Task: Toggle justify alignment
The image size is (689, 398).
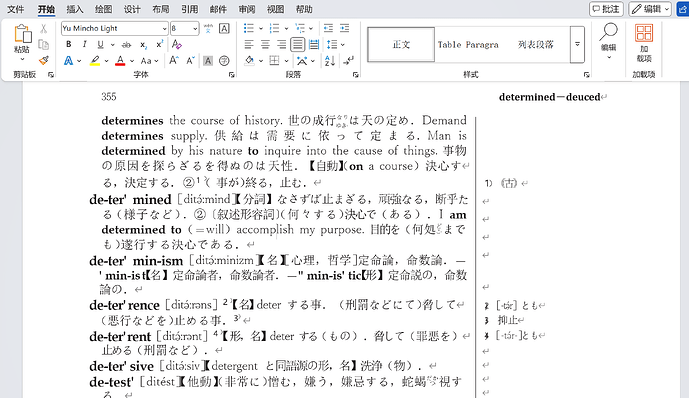Action: [297, 44]
